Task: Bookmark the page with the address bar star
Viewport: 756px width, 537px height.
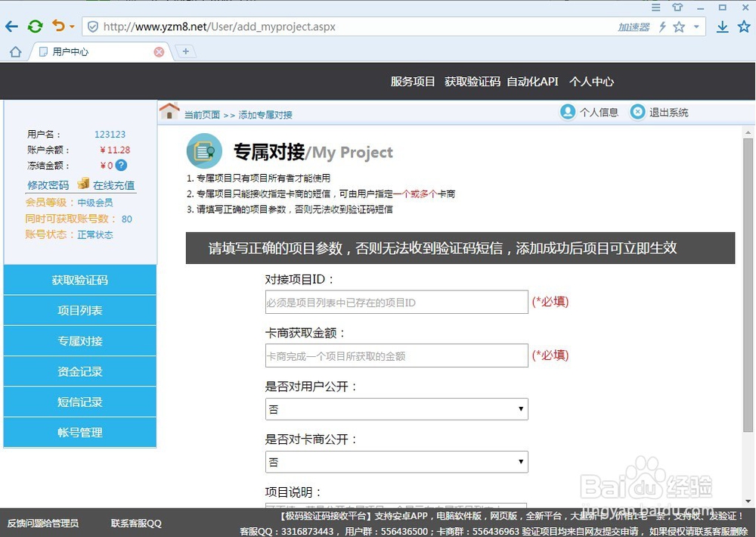Action: pos(678,26)
